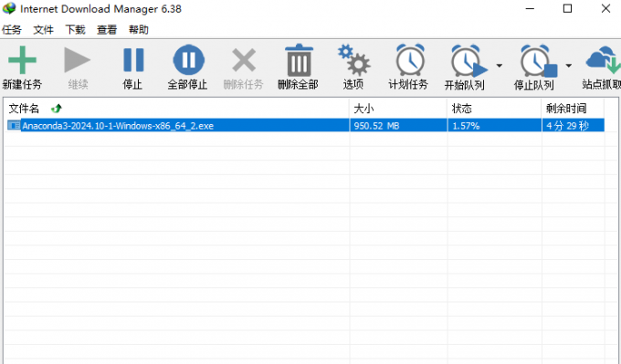621x364 pixels.
Task: Click the 4 分 29 秒 remaining time cell
Action: 567,126
